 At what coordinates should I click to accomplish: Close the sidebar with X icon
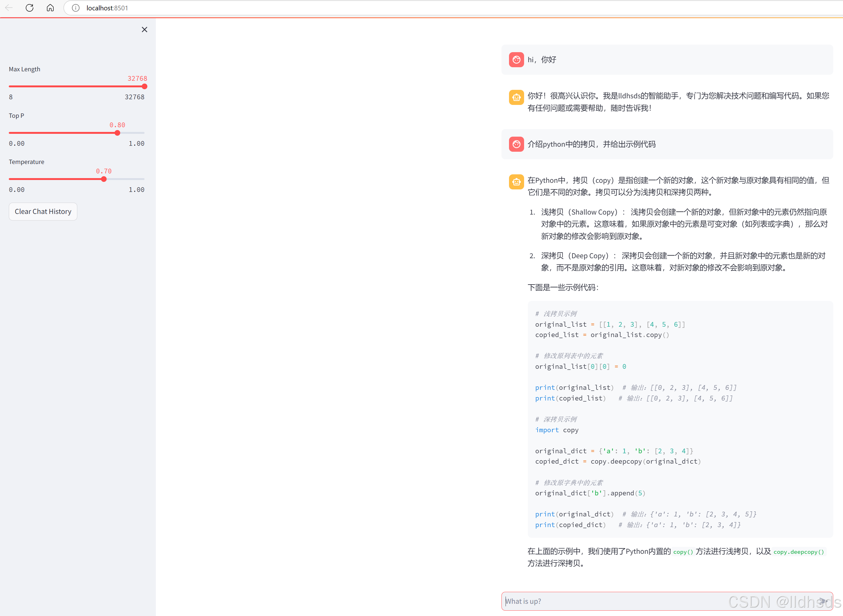pyautogui.click(x=144, y=30)
